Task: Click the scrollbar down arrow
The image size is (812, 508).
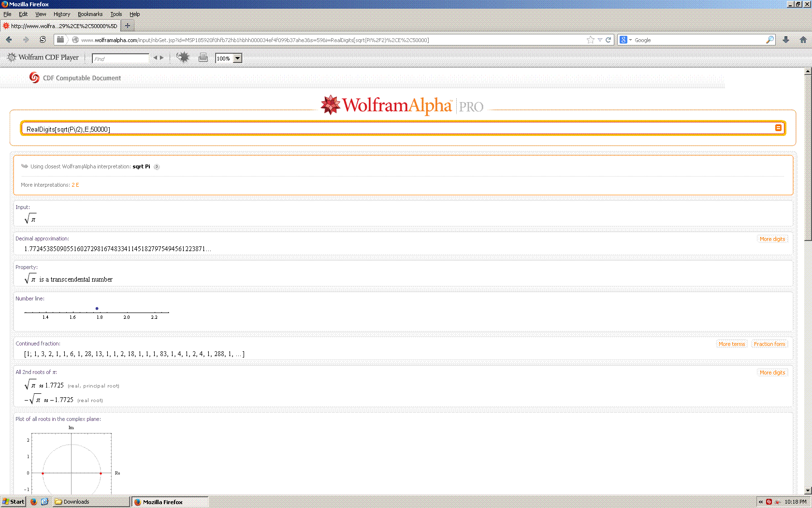Action: click(x=808, y=491)
